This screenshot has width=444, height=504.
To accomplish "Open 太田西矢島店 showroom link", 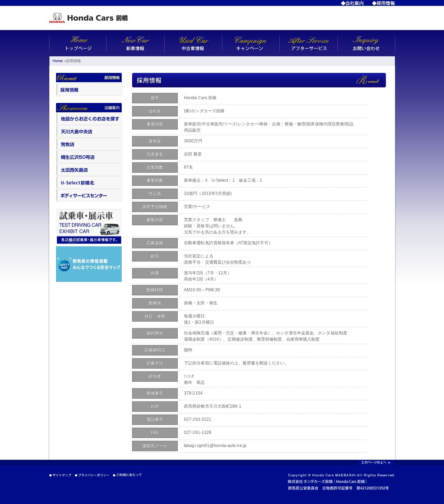I will pyautogui.click(x=89, y=170).
